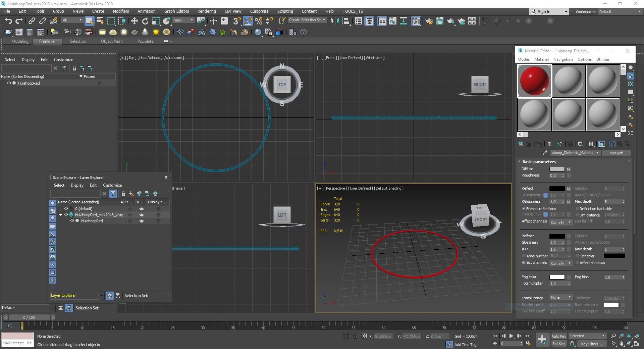The image size is (644, 349).
Task: Open the Rendering menu
Action: [x=207, y=11]
